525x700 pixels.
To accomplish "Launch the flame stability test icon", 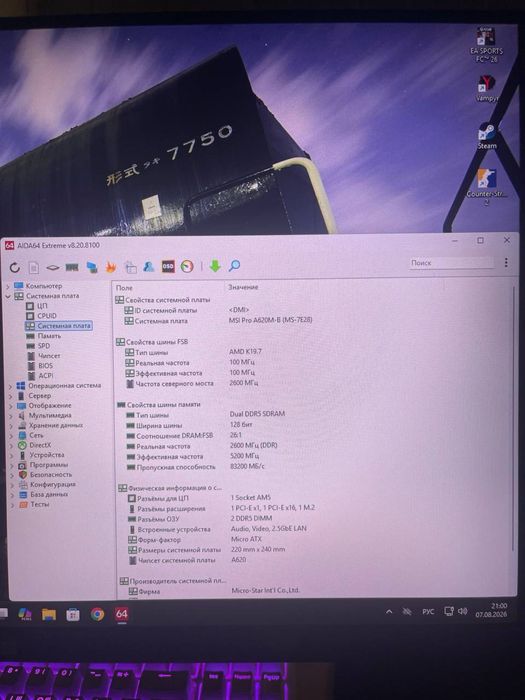I will [110, 267].
